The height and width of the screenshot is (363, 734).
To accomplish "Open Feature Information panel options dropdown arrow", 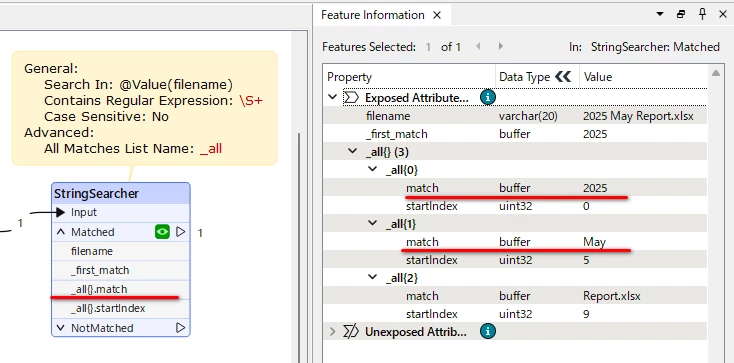I will [x=660, y=15].
